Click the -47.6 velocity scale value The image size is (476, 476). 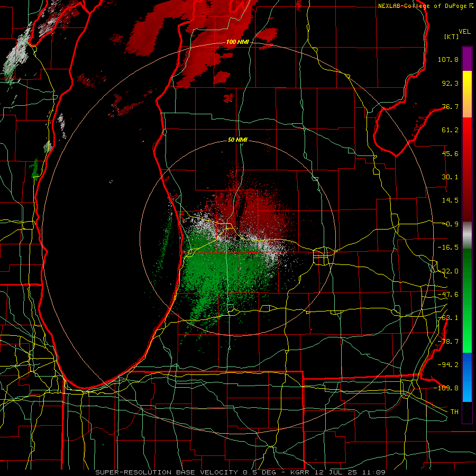point(448,295)
